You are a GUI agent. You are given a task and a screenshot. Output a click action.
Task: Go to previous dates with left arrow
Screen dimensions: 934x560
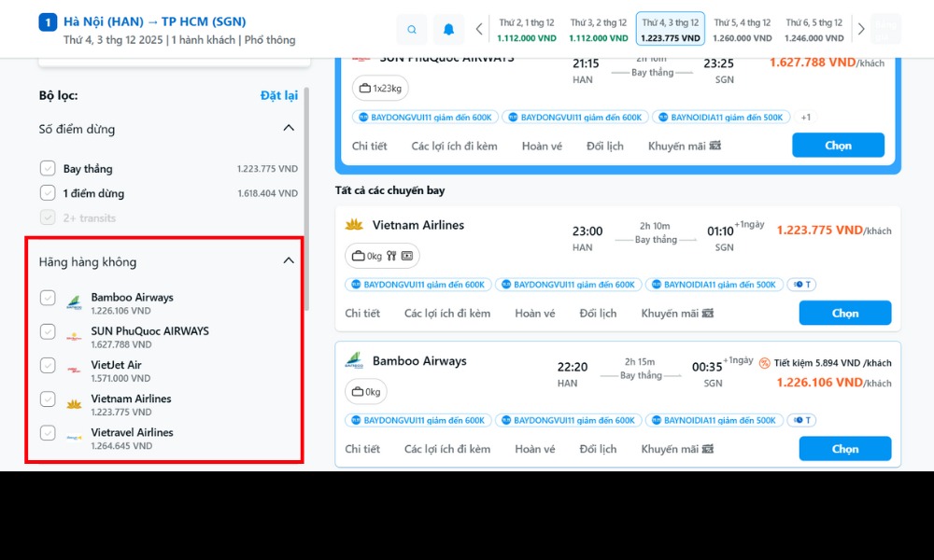point(479,29)
